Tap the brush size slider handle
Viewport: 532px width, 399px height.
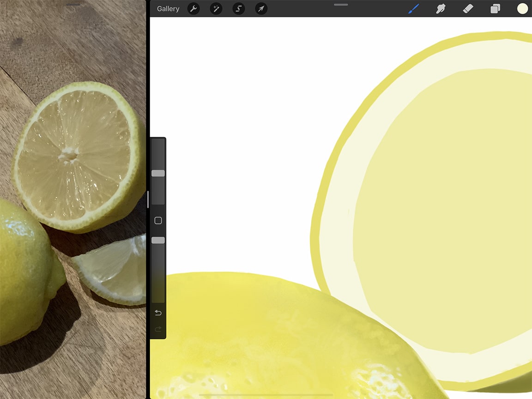pos(158,173)
